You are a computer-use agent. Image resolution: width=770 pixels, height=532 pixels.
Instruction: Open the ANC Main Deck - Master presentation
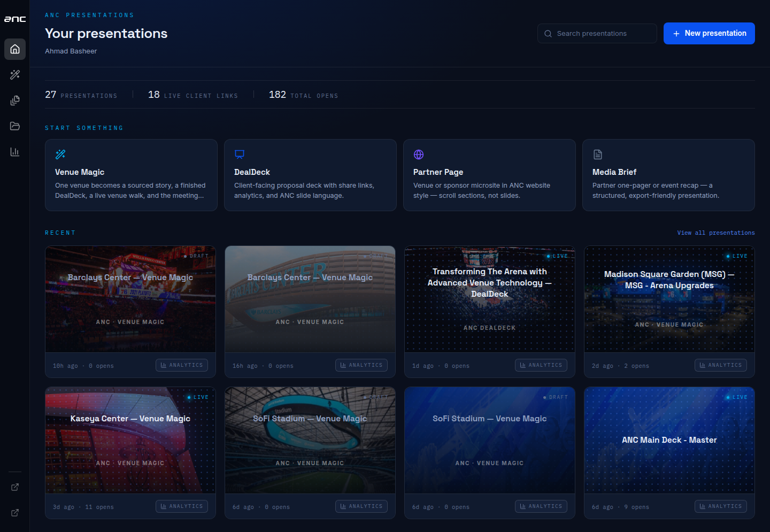(x=669, y=440)
